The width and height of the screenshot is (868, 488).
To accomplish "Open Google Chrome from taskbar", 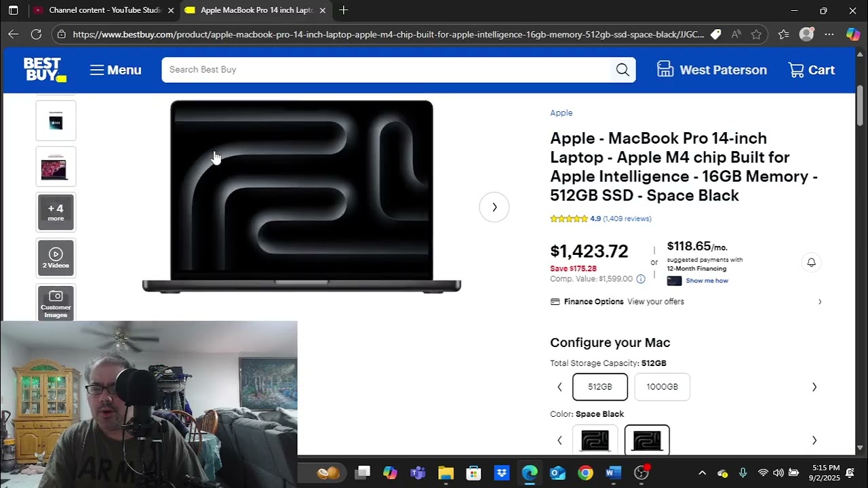I will [x=585, y=472].
